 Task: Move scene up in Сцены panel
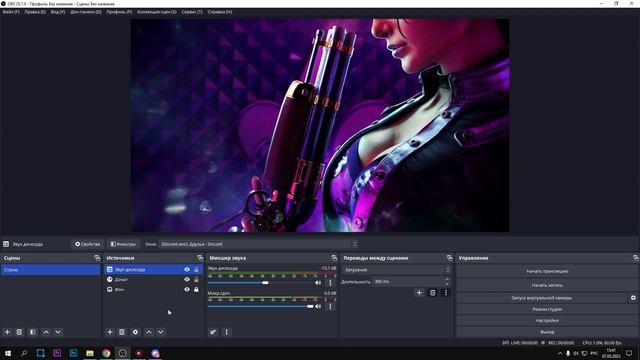(46, 332)
